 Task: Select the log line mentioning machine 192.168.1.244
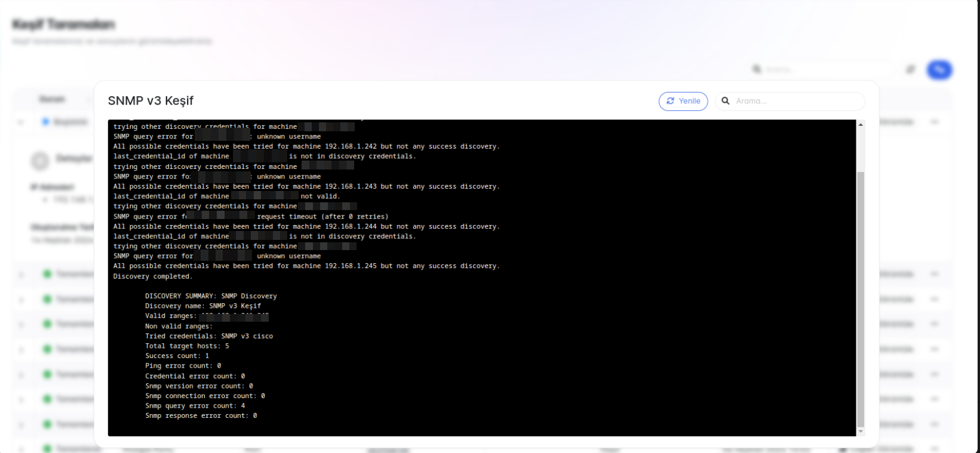point(306,226)
